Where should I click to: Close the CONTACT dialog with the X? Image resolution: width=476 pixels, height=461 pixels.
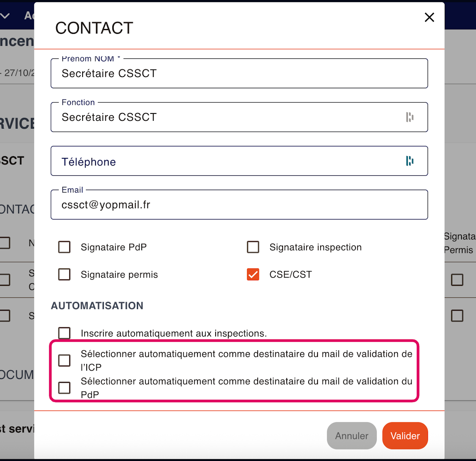[x=429, y=17]
